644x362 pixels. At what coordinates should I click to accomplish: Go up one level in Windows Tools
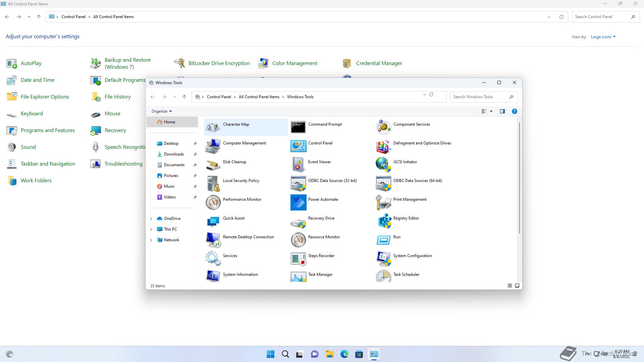tap(184, 97)
